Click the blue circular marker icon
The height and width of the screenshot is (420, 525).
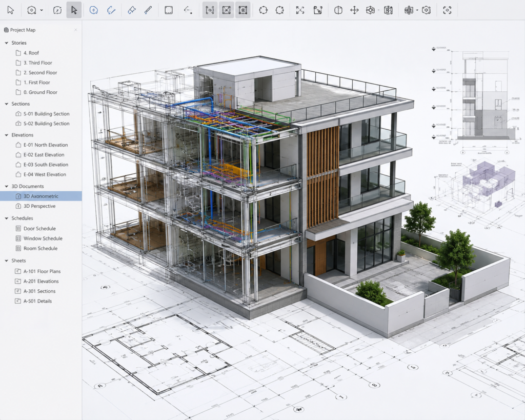click(93, 10)
